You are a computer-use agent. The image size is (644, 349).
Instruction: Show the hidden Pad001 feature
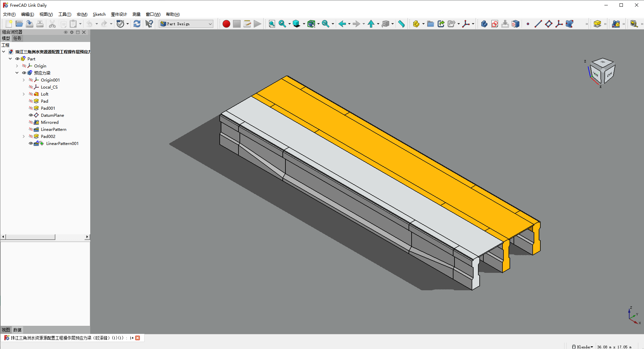point(31,108)
